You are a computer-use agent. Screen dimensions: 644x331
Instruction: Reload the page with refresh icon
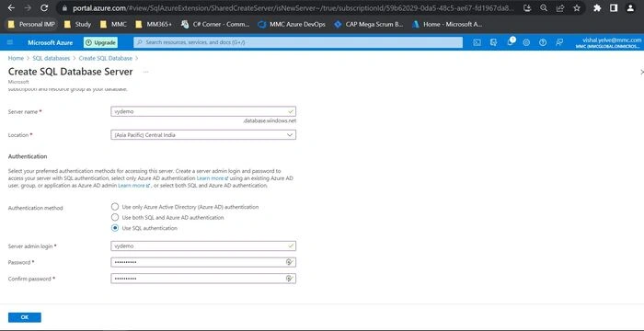44,7
